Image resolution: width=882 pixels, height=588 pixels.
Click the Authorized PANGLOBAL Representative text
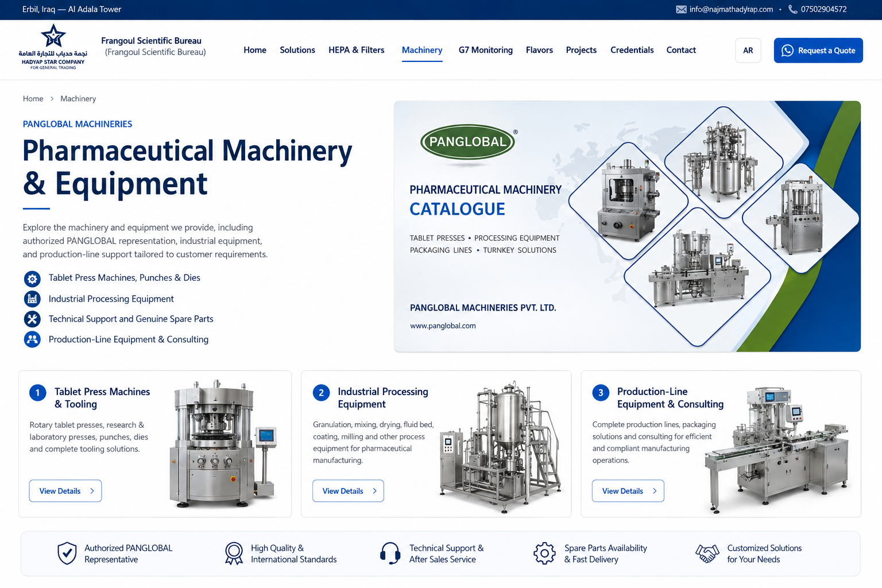click(129, 554)
